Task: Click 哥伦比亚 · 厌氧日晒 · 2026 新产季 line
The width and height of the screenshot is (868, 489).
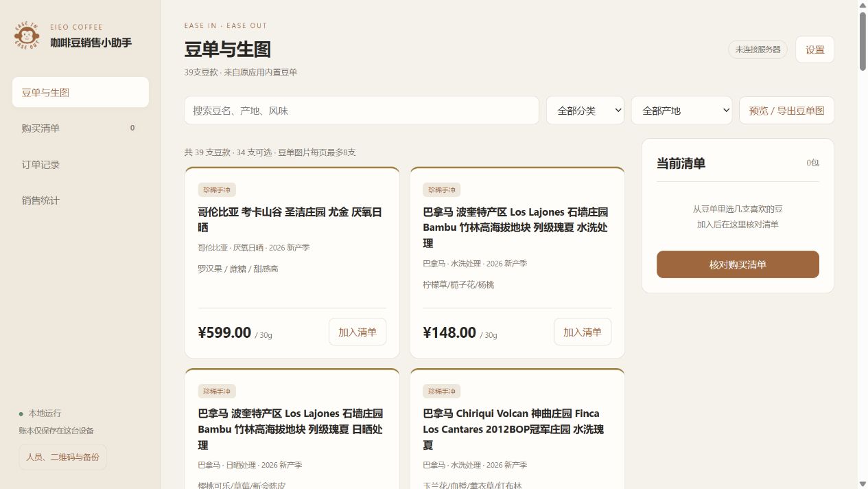Action: (254, 247)
